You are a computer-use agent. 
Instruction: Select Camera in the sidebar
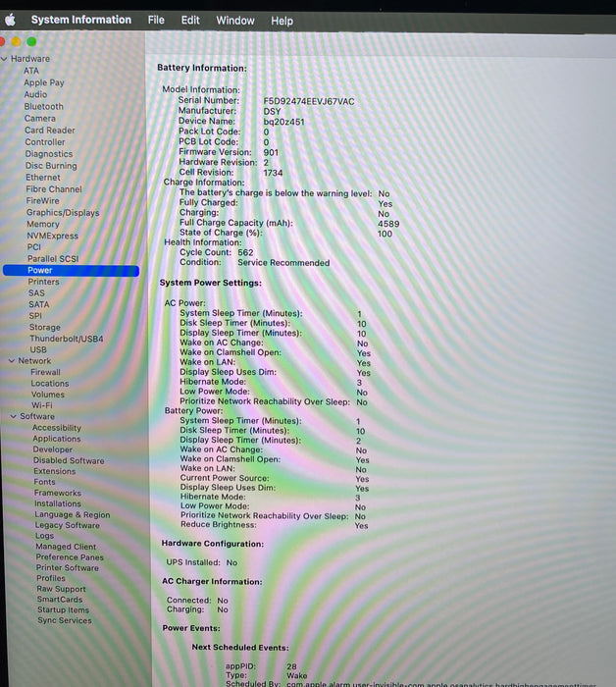[x=40, y=119]
